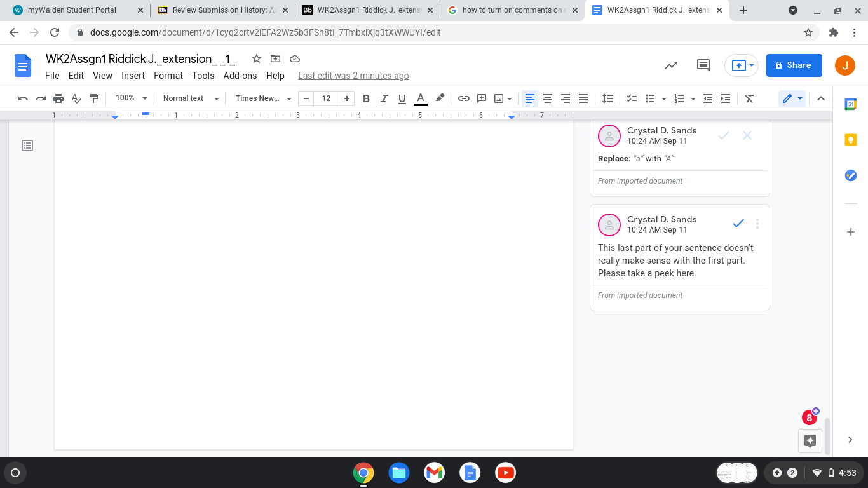Click the Numbered list icon
This screenshot has width=868, height=488.
pyautogui.click(x=679, y=98)
